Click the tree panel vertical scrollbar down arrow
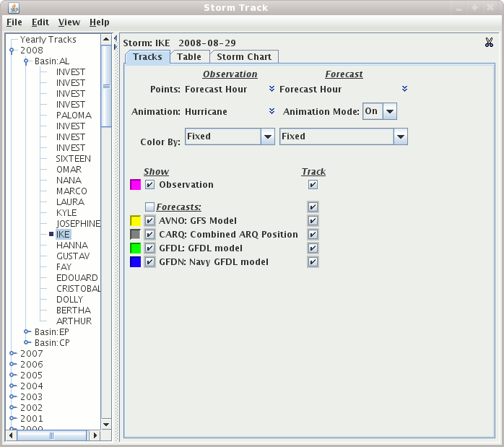 pyautogui.click(x=106, y=424)
